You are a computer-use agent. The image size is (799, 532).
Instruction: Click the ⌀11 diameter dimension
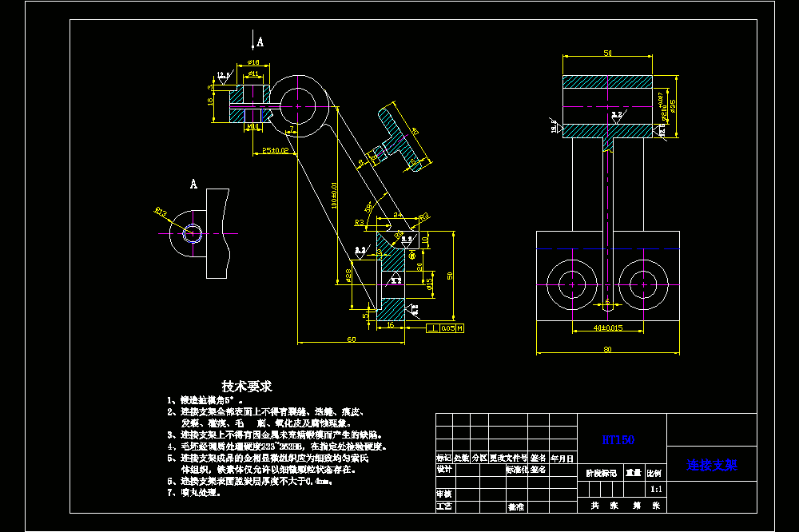point(253,73)
